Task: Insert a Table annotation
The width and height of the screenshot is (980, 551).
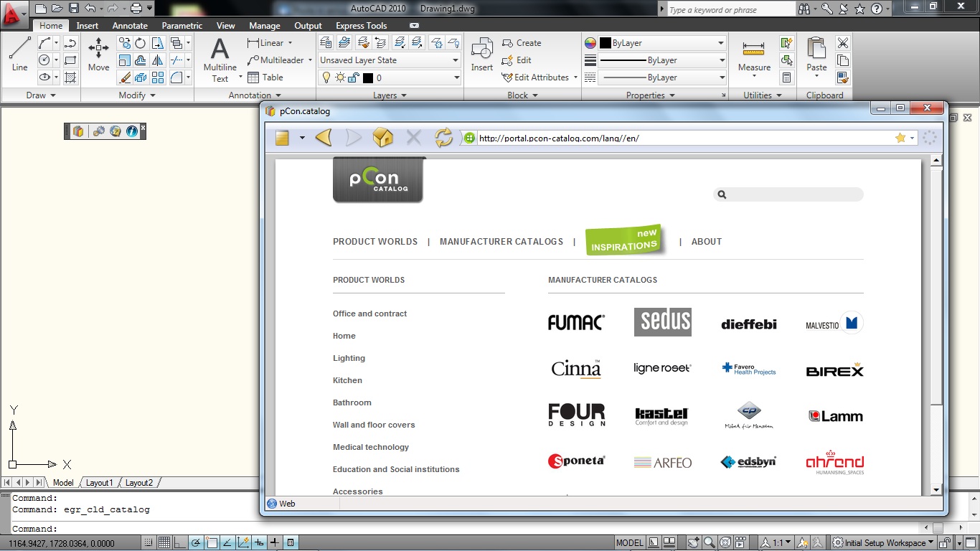Action: click(x=265, y=77)
